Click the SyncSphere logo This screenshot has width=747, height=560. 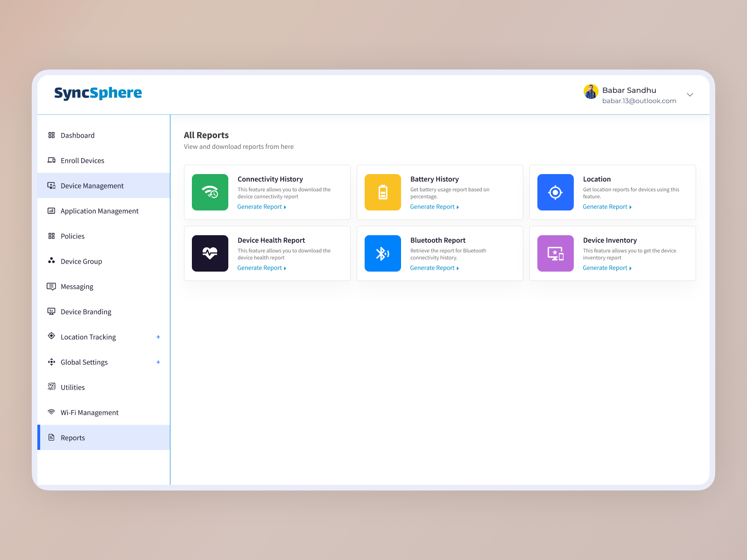pyautogui.click(x=98, y=93)
